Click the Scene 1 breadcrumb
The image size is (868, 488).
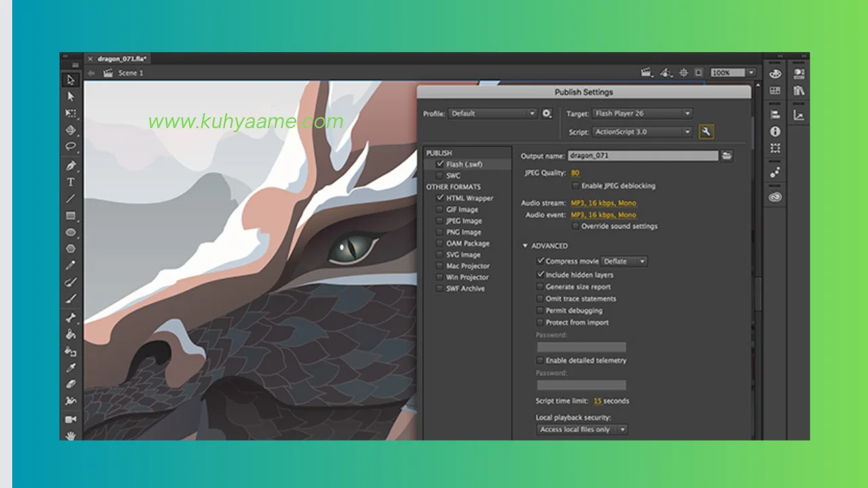[x=131, y=73]
